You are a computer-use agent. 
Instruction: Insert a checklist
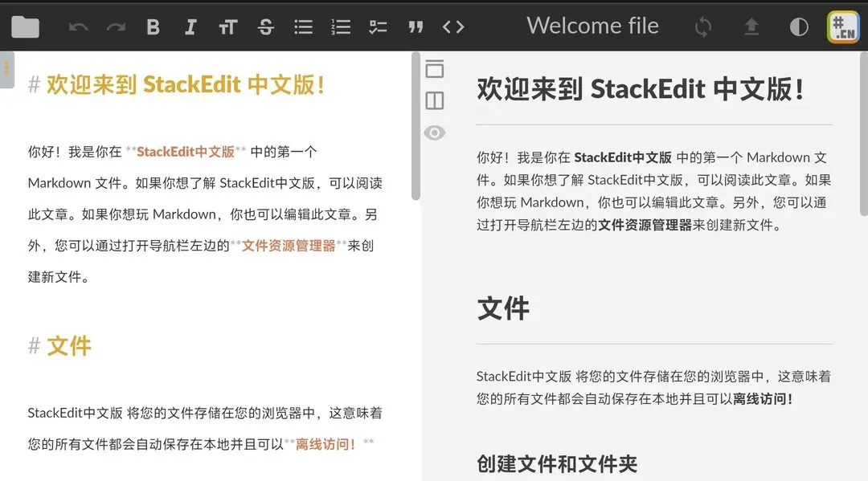(x=378, y=26)
